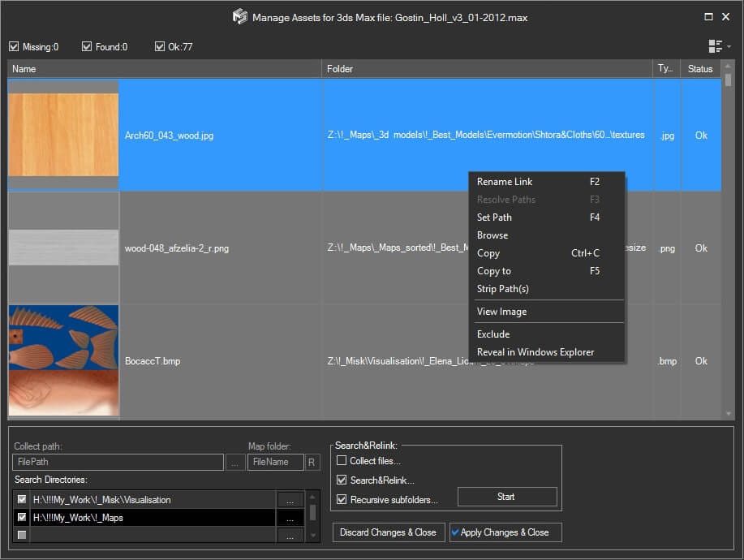
Task: Sort by the Folder column header
Action: (488, 69)
